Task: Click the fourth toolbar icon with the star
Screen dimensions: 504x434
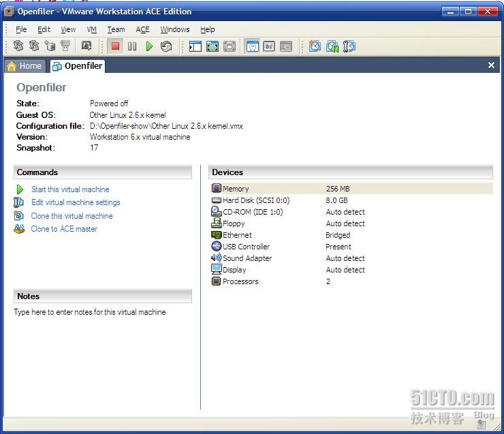Action: click(x=65, y=46)
